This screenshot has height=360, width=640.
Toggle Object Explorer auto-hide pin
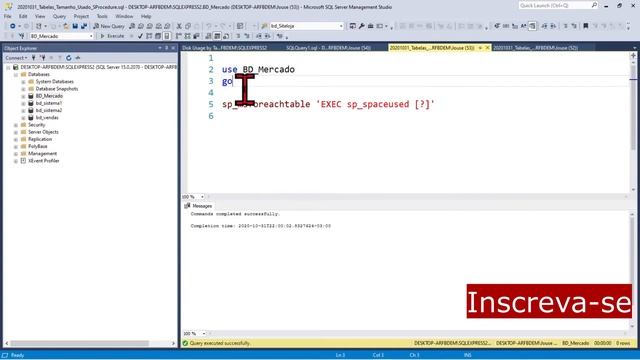[167, 48]
